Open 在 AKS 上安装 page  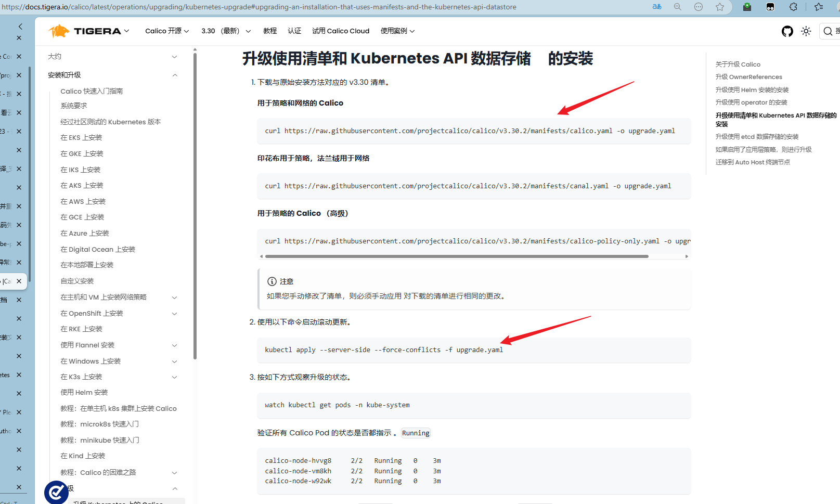[x=82, y=186]
